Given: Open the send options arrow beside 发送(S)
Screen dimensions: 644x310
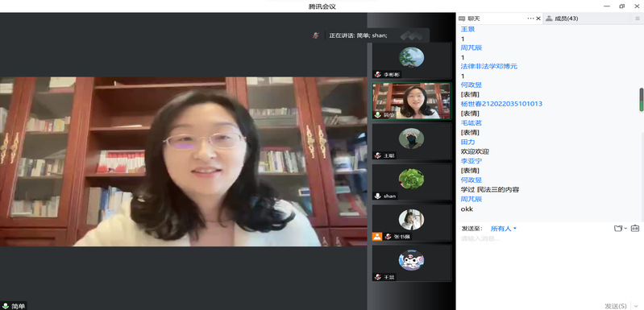Looking at the screenshot, I should 636,306.
